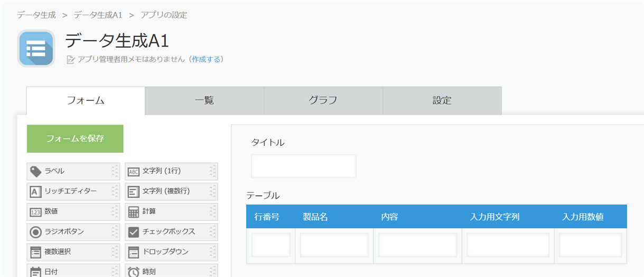Select the 複数選択 field icon
The width and height of the screenshot is (644, 277).
35,252
